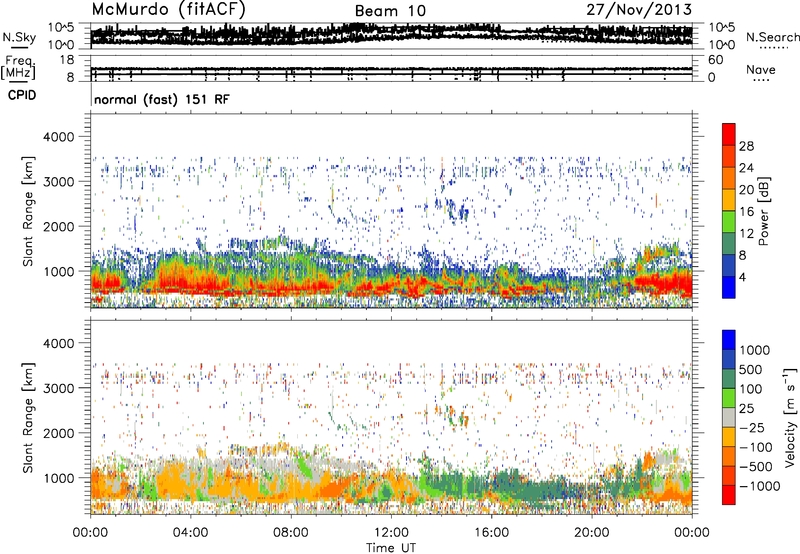This screenshot has height=554, width=800.
Task: Click the '12:00' time axis label
Action: 391,533
